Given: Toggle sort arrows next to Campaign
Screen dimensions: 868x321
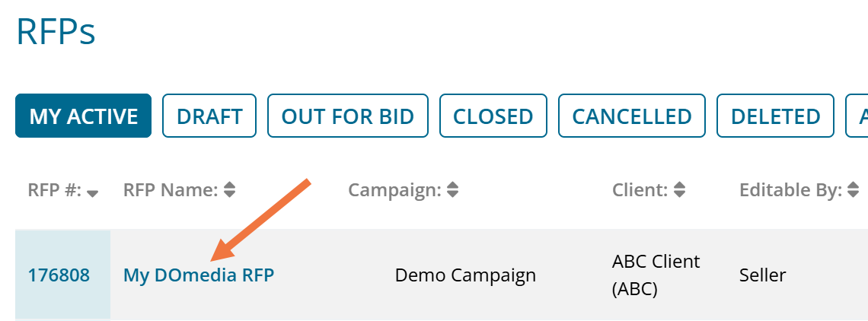Looking at the screenshot, I should point(452,190).
